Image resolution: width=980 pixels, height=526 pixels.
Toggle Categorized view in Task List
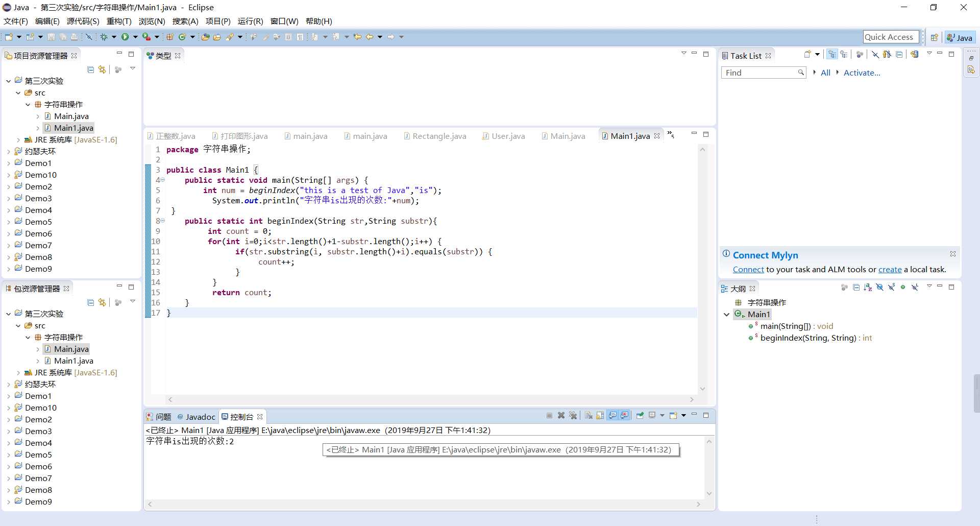coord(832,54)
